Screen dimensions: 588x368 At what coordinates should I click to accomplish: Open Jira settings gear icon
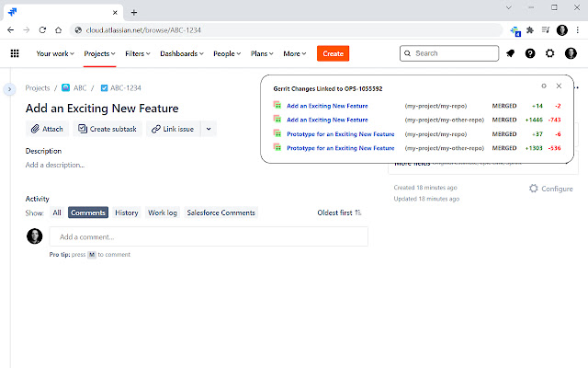pyautogui.click(x=549, y=53)
